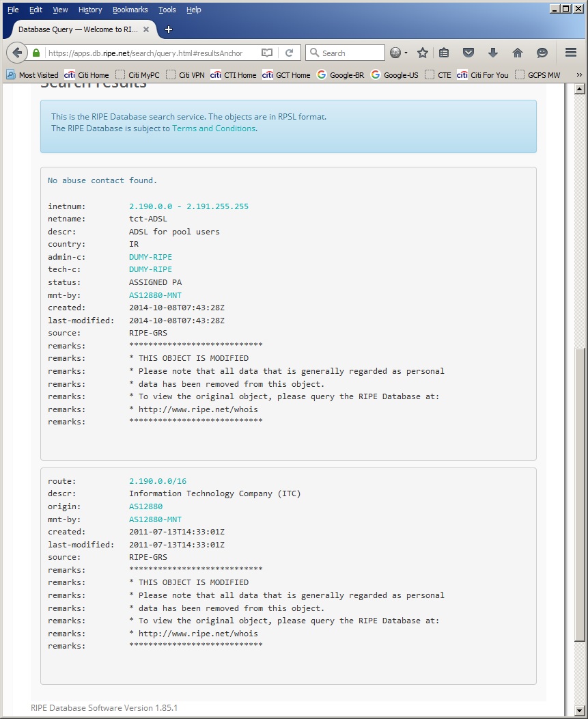This screenshot has height=719, width=588.
Task: Go to Home page icon
Action: [x=518, y=53]
